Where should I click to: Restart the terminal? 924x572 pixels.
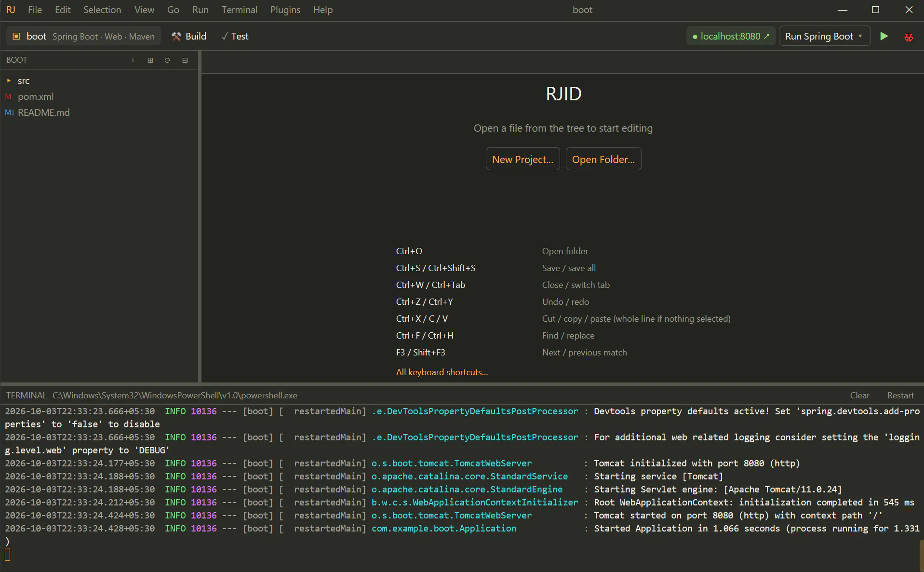[x=900, y=395]
